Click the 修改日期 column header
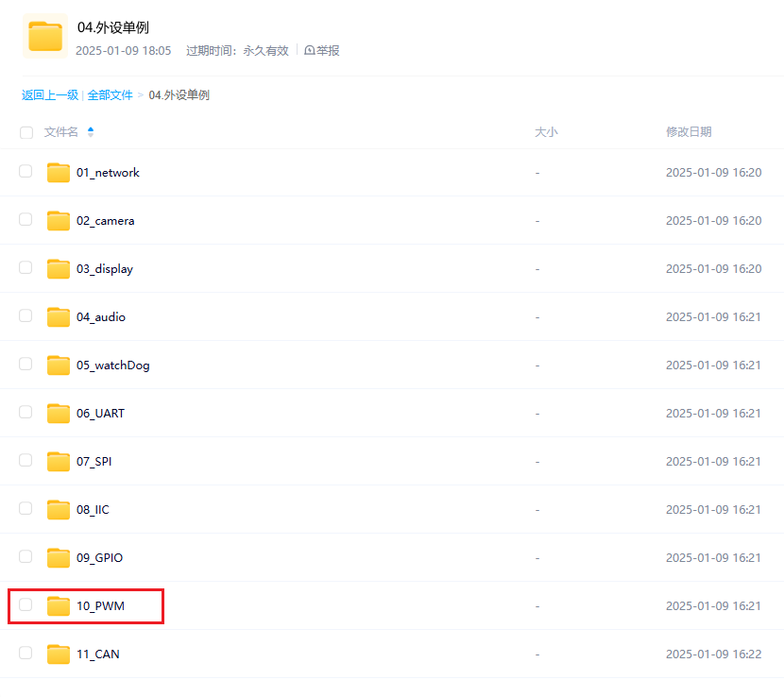 [688, 132]
